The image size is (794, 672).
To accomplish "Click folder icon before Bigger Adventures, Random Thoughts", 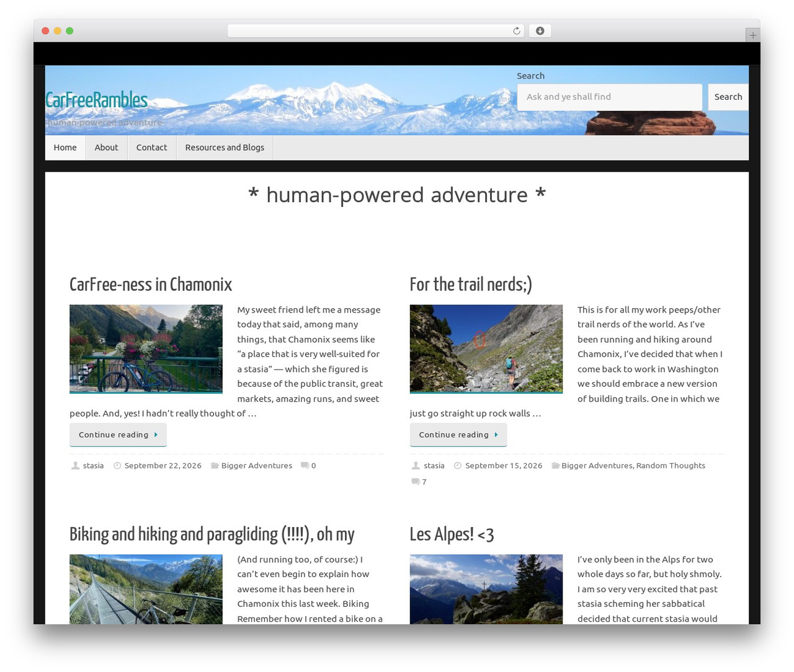I will pos(555,466).
